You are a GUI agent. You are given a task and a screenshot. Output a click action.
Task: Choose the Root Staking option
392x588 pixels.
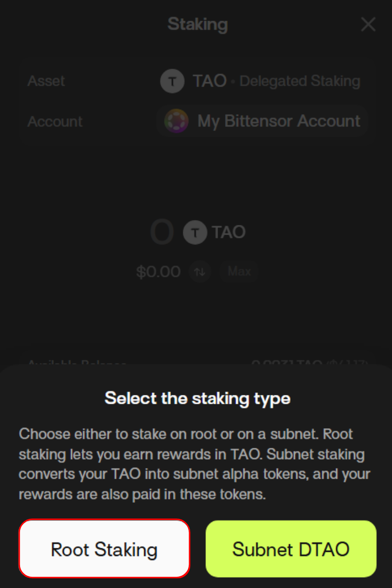(x=104, y=548)
